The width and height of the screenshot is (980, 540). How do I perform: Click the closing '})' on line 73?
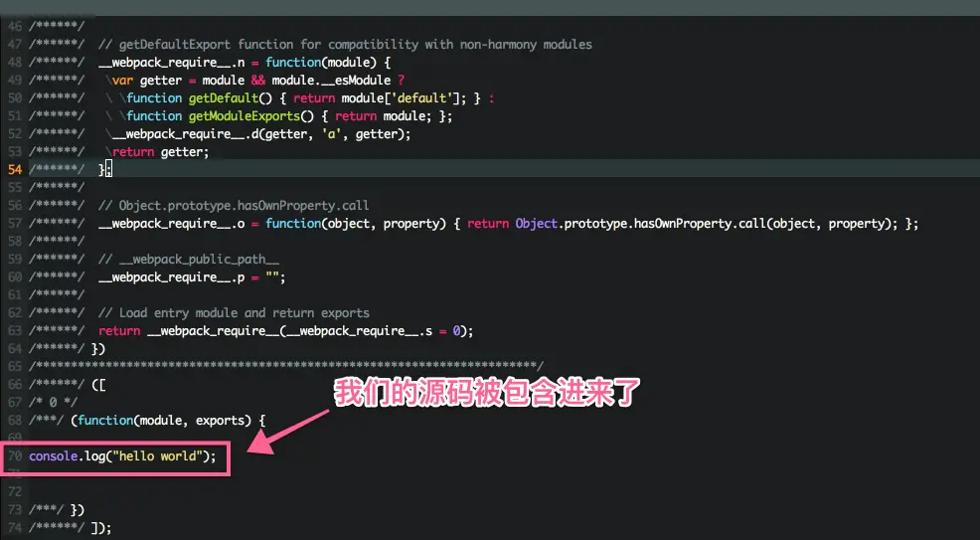(x=78, y=509)
